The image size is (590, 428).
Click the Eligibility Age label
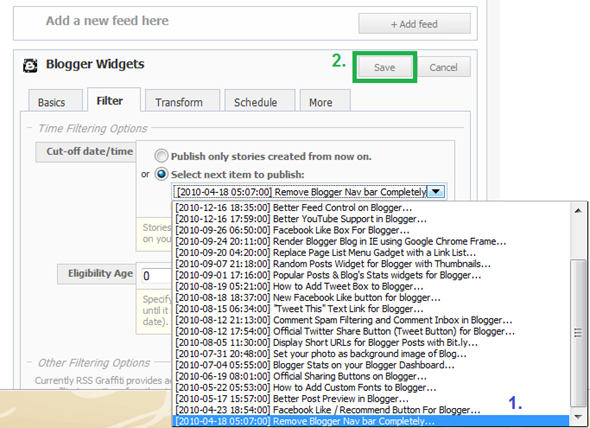(100, 274)
